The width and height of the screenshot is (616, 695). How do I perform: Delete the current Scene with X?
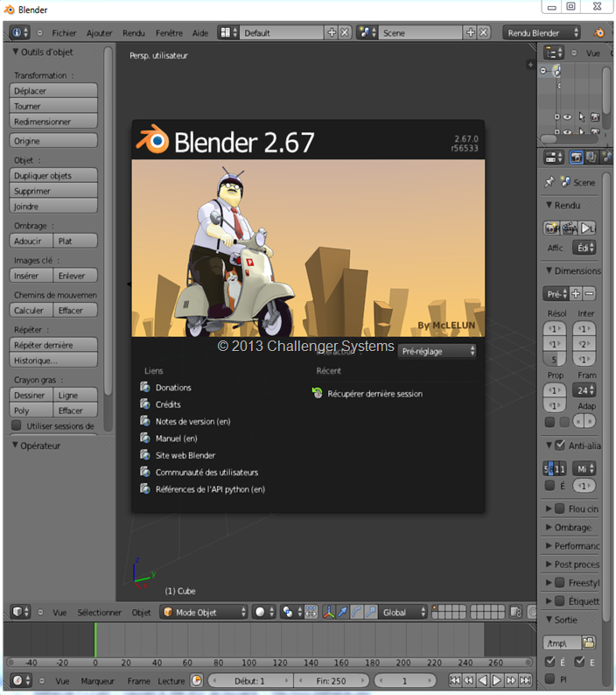(x=484, y=32)
